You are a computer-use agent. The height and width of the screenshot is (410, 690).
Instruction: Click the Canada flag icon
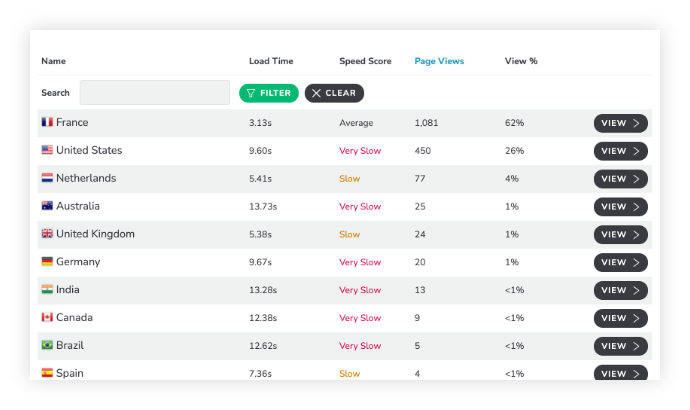tap(47, 317)
